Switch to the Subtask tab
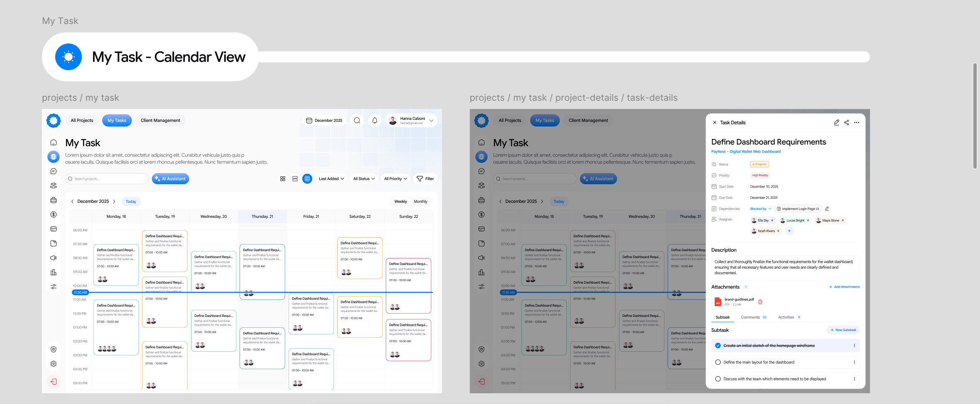The height and width of the screenshot is (404, 980). tap(723, 317)
